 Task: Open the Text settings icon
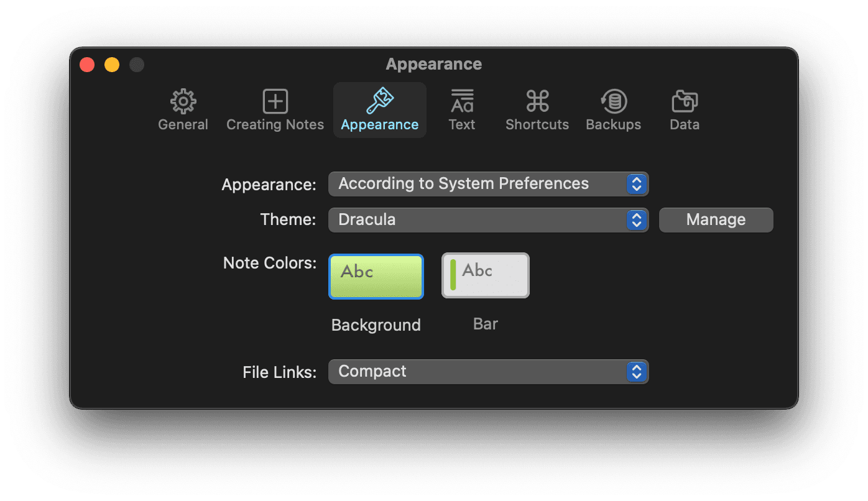click(461, 101)
